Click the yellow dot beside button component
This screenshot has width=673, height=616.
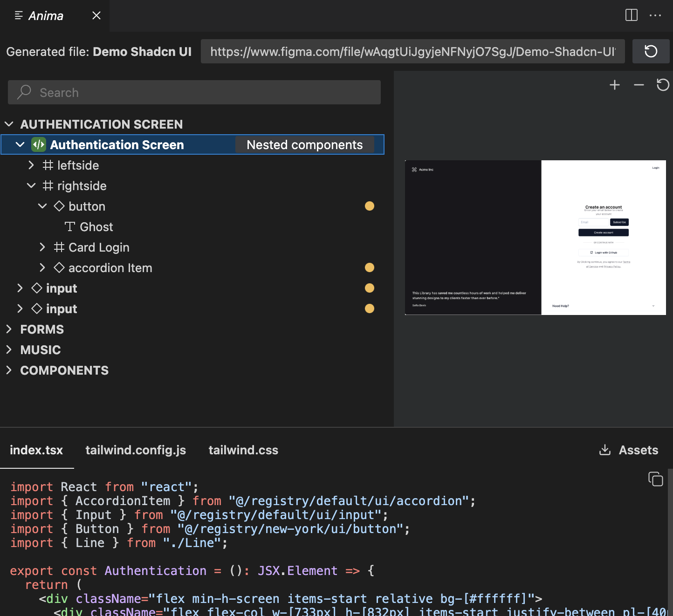pyautogui.click(x=370, y=206)
